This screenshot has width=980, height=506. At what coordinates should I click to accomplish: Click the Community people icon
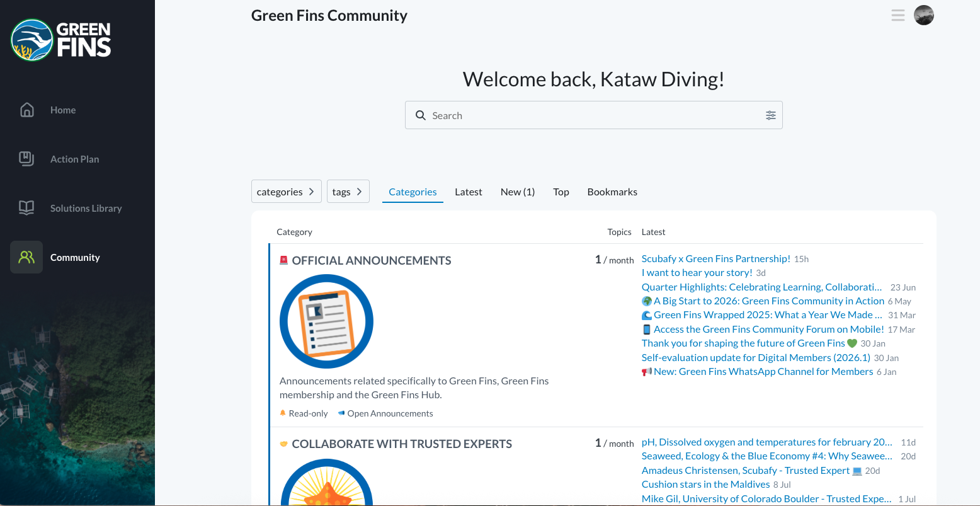(26, 257)
